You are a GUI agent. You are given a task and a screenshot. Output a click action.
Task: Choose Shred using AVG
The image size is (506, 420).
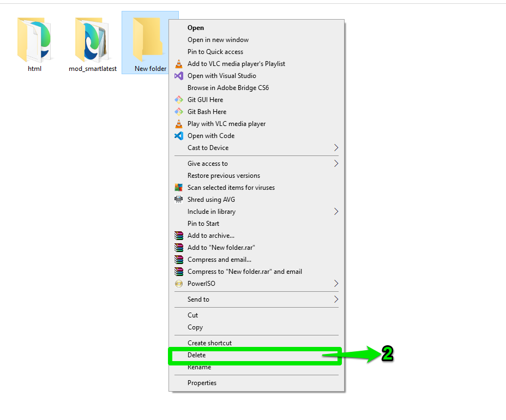pos(257,200)
